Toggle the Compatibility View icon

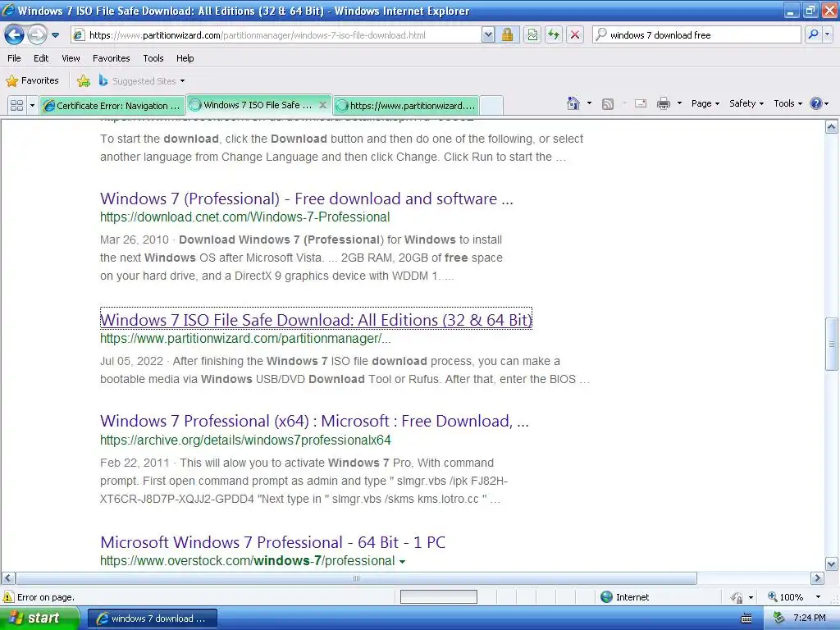coord(532,35)
